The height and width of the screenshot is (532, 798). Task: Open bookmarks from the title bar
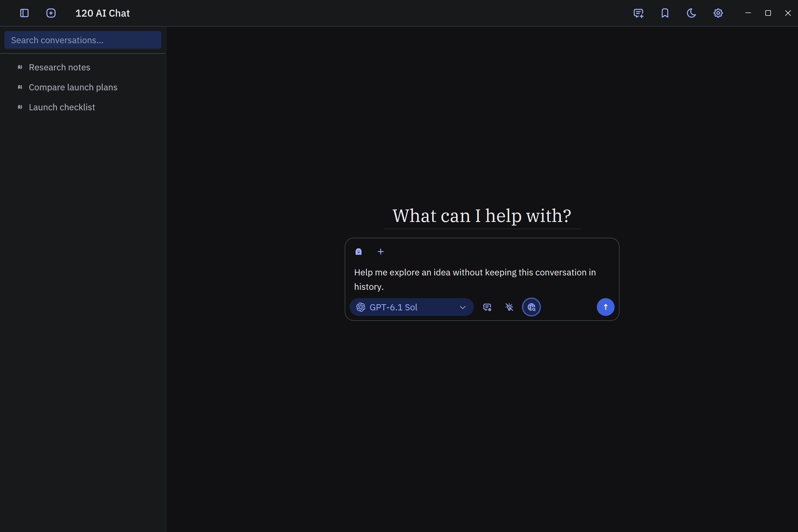point(665,13)
